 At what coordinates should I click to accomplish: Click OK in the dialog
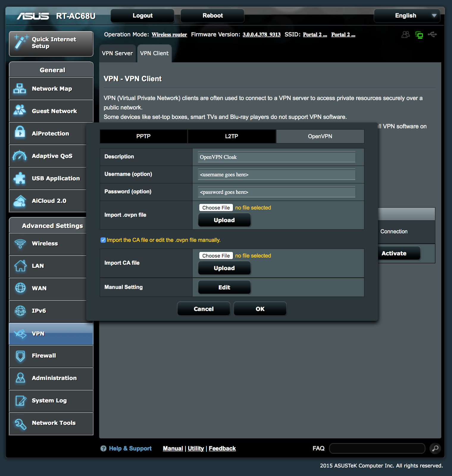point(260,309)
